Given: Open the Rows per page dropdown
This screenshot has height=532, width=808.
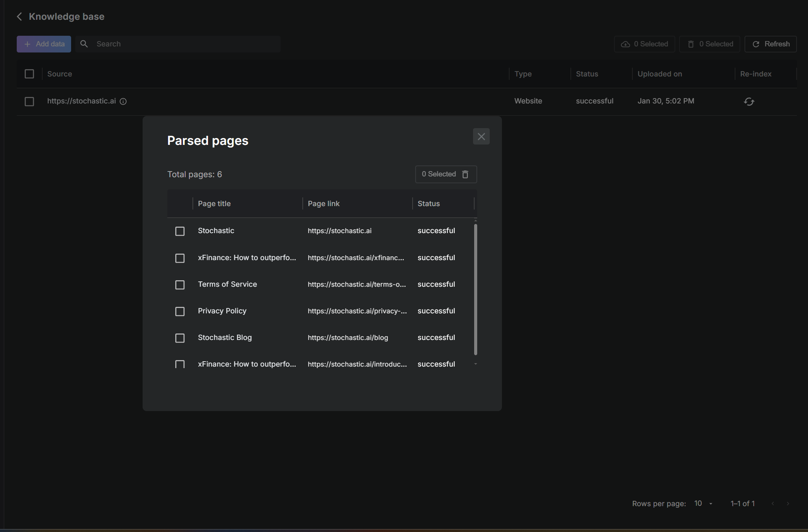Looking at the screenshot, I should click(x=703, y=503).
